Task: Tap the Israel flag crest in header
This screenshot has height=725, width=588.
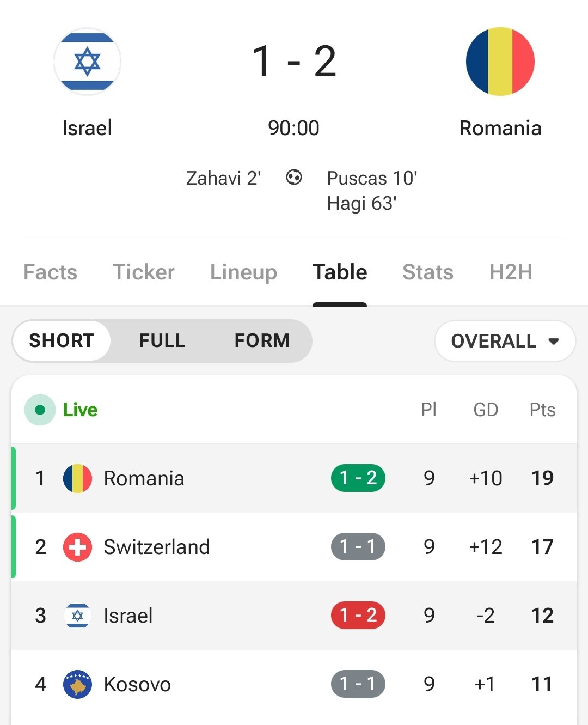Action: pos(87,62)
